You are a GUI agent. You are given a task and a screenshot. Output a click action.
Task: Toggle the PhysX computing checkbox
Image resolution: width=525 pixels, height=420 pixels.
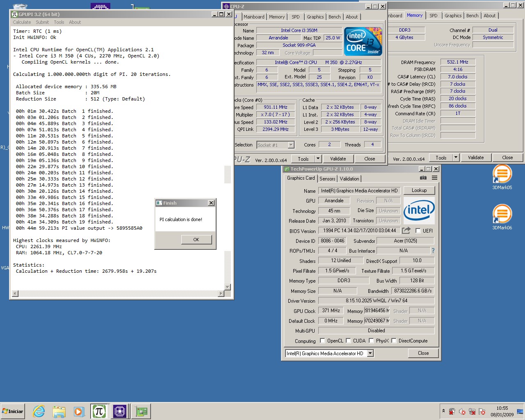click(371, 340)
